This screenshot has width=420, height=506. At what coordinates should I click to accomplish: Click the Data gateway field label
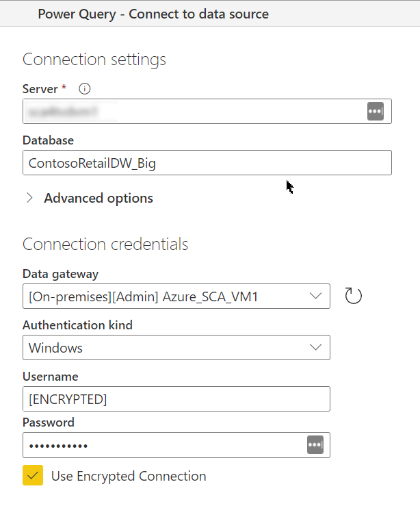point(60,274)
